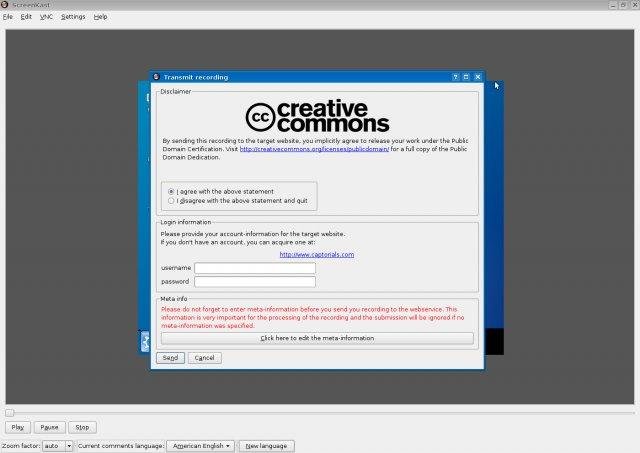
Task: Click the maximize icon of Transmit recording dialog
Action: coord(466,77)
